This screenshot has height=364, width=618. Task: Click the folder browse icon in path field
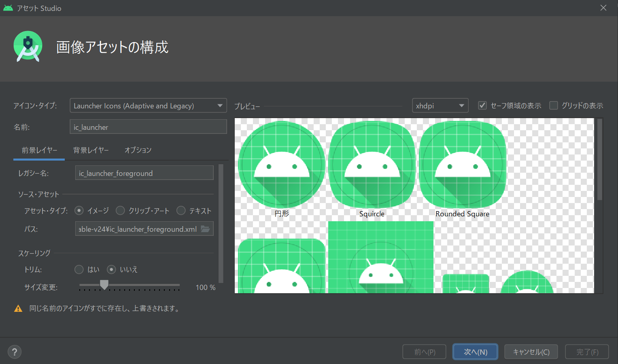(206, 229)
